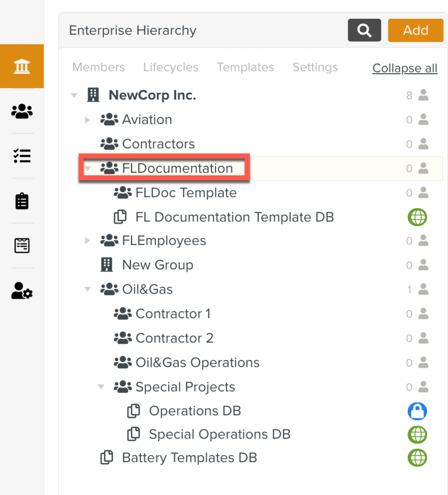Click the green globe icon for Battery Templates DB
Viewport: 448px width, 495px height.
pos(417,458)
